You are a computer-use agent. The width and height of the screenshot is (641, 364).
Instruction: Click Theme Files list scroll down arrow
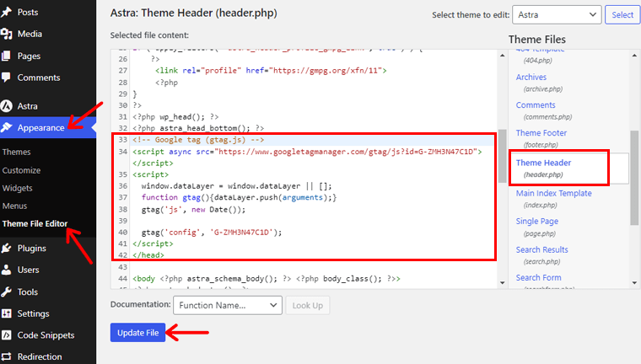pos(634,283)
